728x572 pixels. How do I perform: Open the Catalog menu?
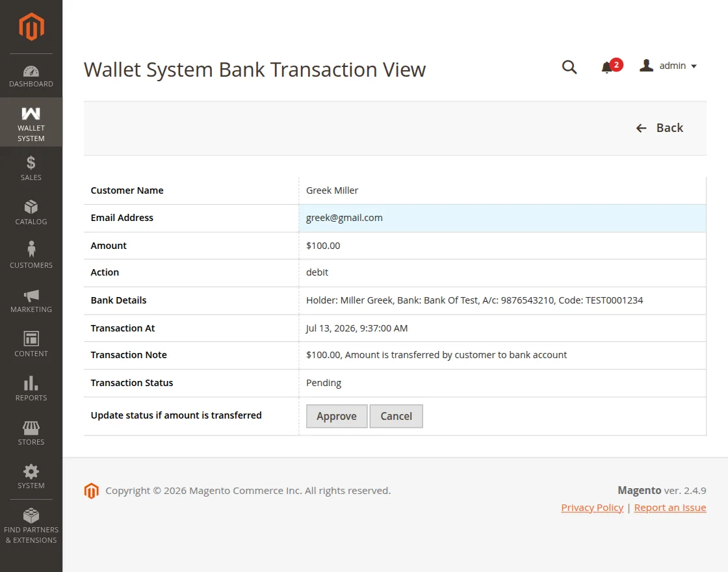(x=31, y=213)
